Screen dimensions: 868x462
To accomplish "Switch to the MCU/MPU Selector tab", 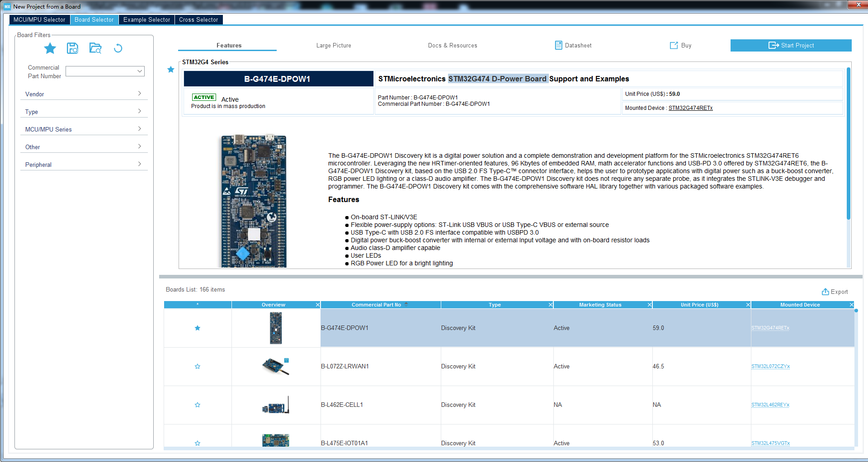I will [39, 19].
